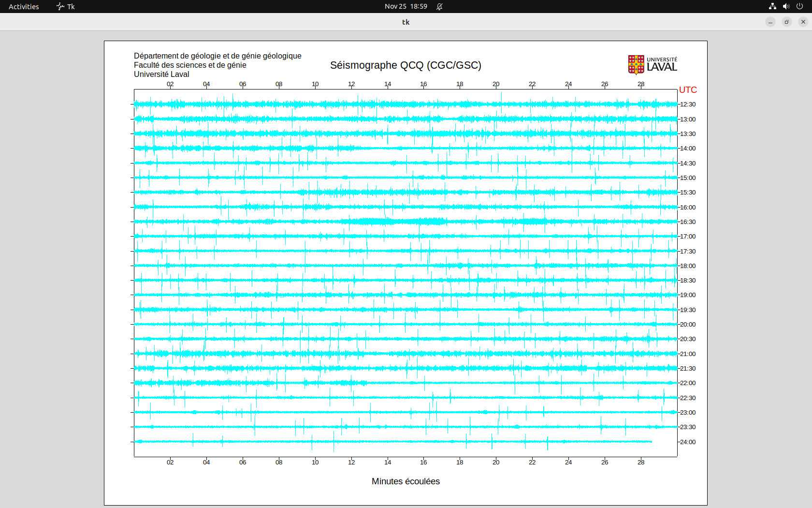Click the Université Laval logo
The image size is (812, 508).
click(x=652, y=64)
